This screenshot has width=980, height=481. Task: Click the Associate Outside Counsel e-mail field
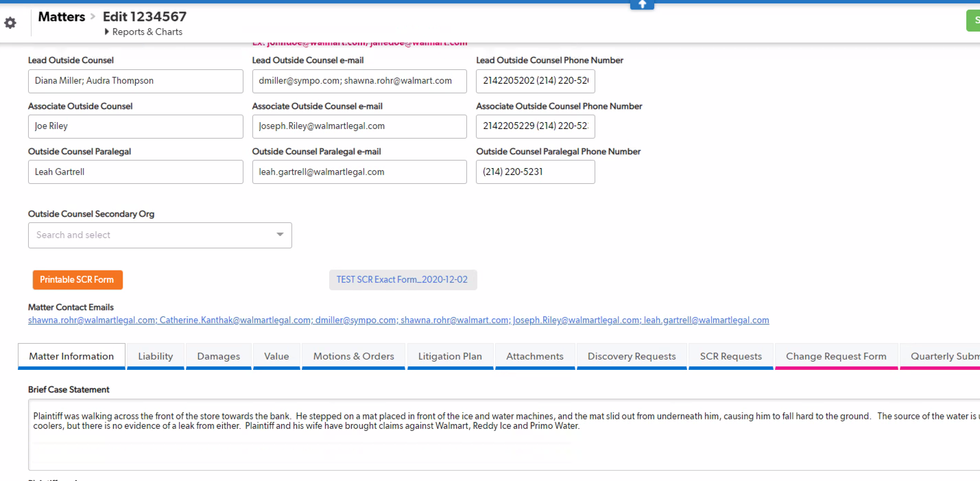coord(359,126)
